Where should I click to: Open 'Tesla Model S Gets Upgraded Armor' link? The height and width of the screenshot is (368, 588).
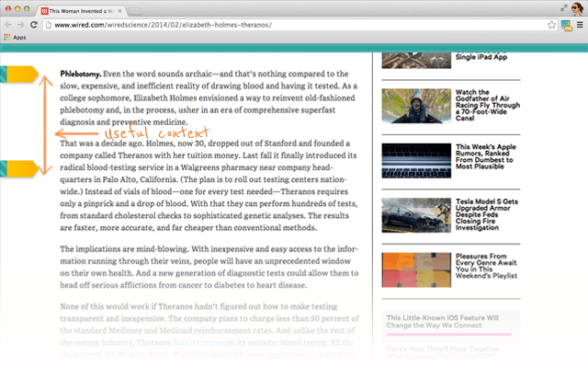click(487, 214)
